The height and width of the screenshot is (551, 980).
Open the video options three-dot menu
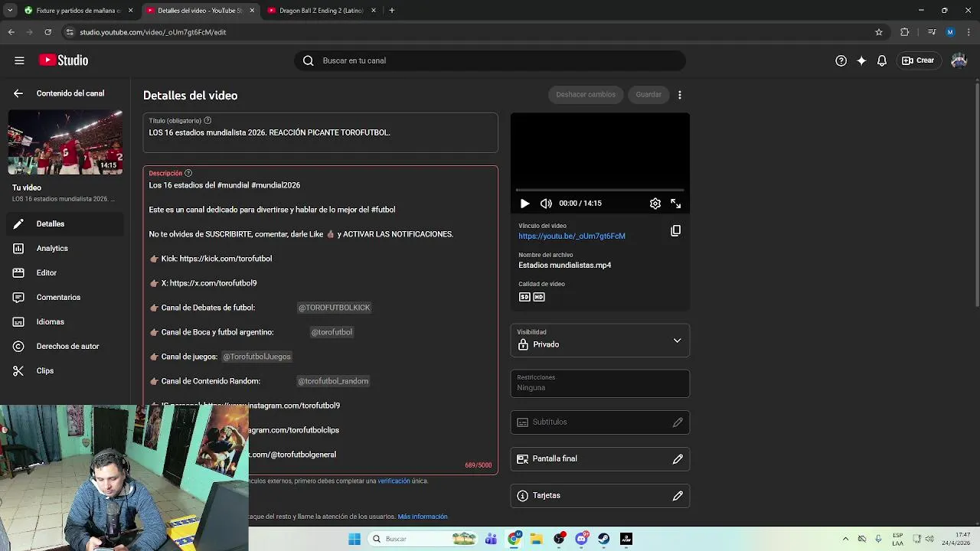click(x=679, y=95)
